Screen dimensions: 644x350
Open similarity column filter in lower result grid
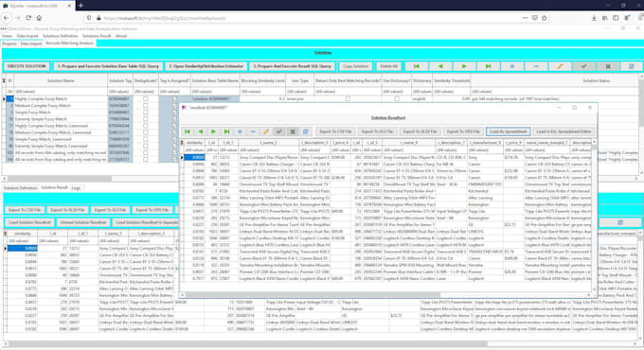23,241
